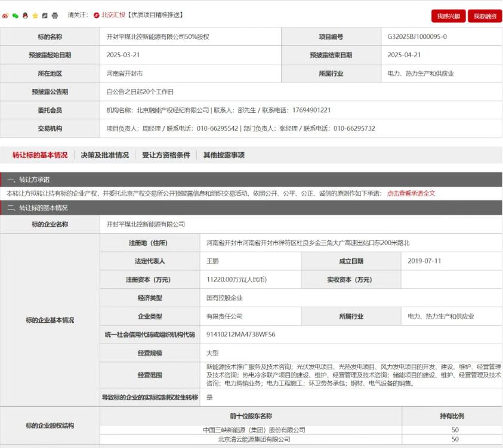
Task: Share page via the QQ penguin icon
Action: (x=25, y=15)
